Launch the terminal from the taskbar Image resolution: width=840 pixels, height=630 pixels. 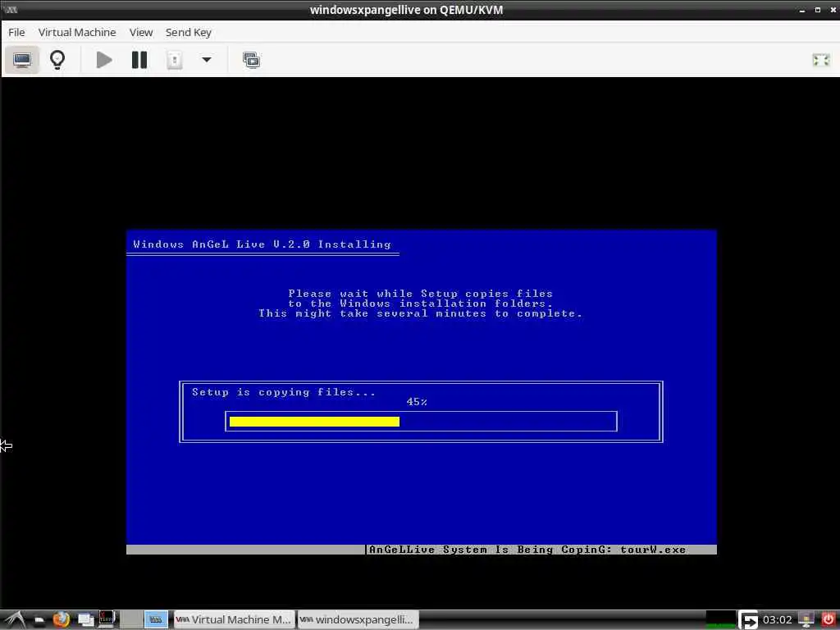[x=107, y=619]
